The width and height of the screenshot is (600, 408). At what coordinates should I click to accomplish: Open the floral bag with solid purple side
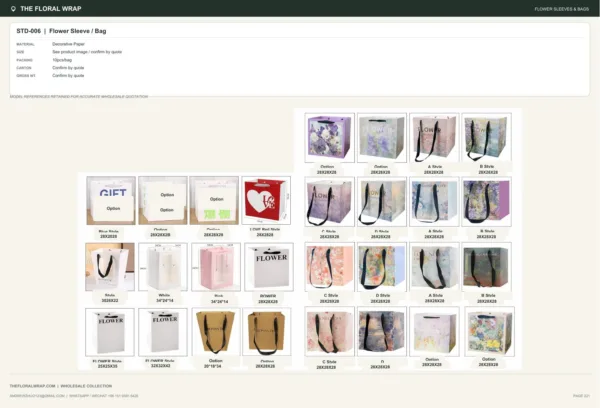(486, 202)
